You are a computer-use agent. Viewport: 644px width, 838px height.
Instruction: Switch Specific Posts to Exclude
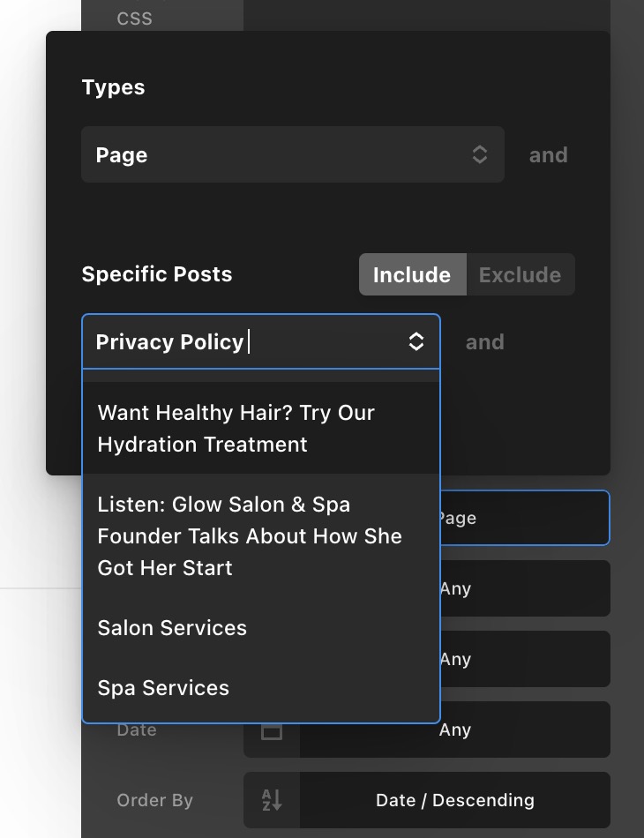520,275
